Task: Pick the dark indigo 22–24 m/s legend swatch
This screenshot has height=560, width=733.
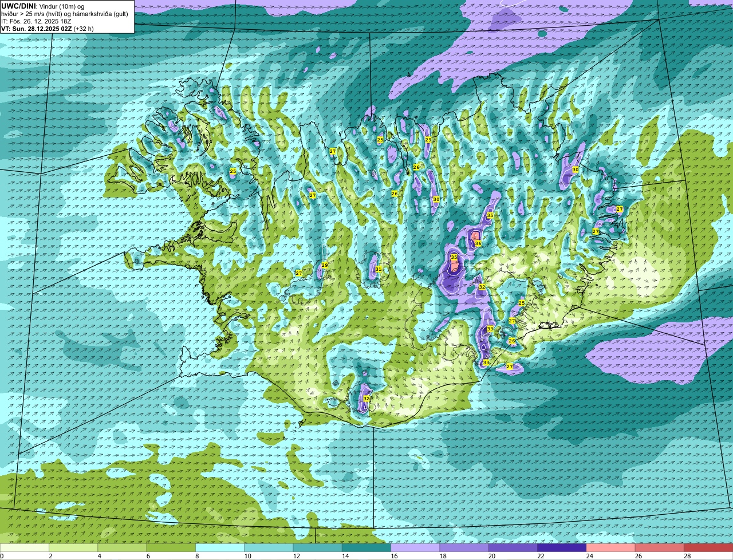Action: [x=562, y=547]
